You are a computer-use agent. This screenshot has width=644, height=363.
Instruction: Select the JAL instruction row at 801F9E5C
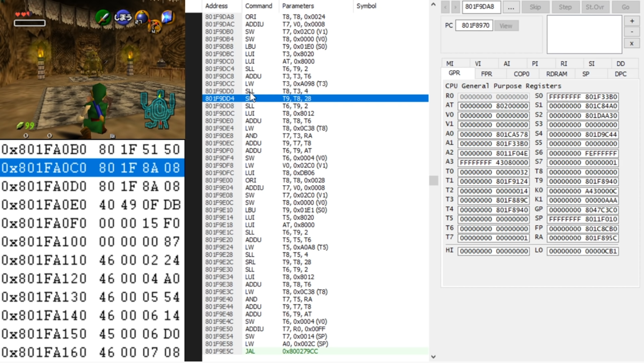[316, 351]
